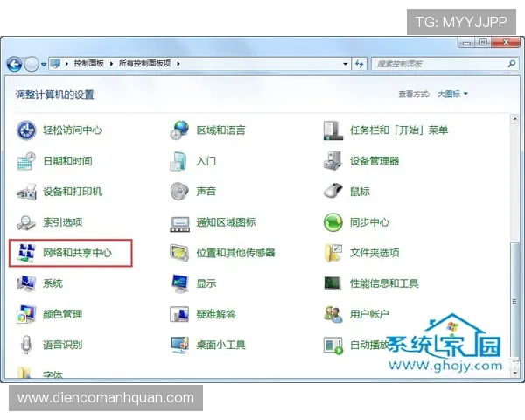
Task: Expand arrow after 控制面板 breadcrumb
Action: 111,64
